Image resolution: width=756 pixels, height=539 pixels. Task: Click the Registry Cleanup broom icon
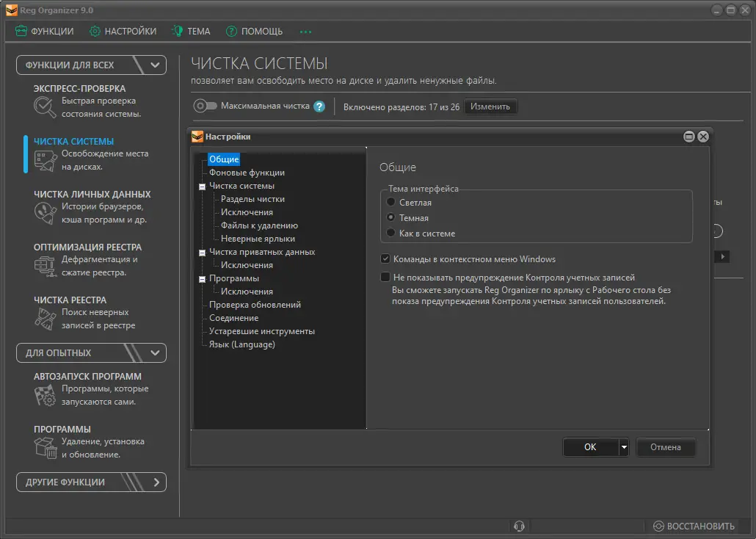click(x=46, y=319)
